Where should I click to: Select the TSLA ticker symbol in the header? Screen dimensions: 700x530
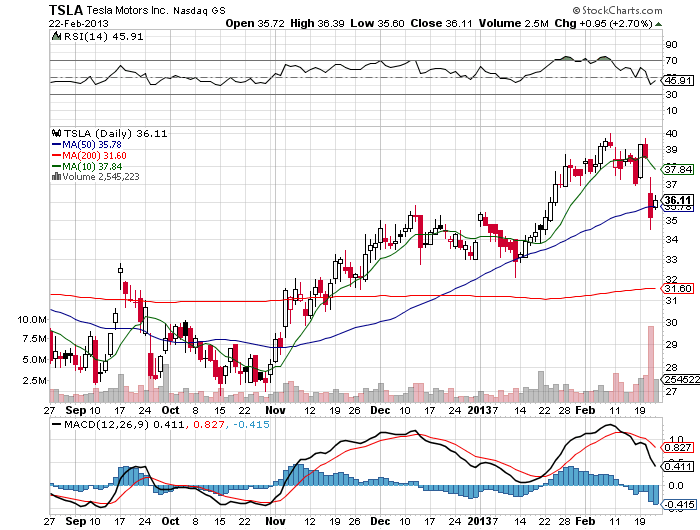[x=66, y=10]
